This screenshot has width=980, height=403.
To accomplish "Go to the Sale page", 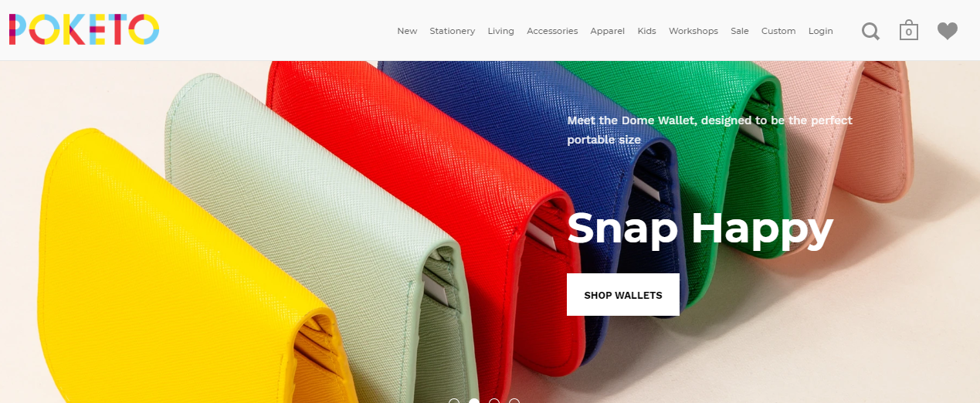I will pos(740,31).
